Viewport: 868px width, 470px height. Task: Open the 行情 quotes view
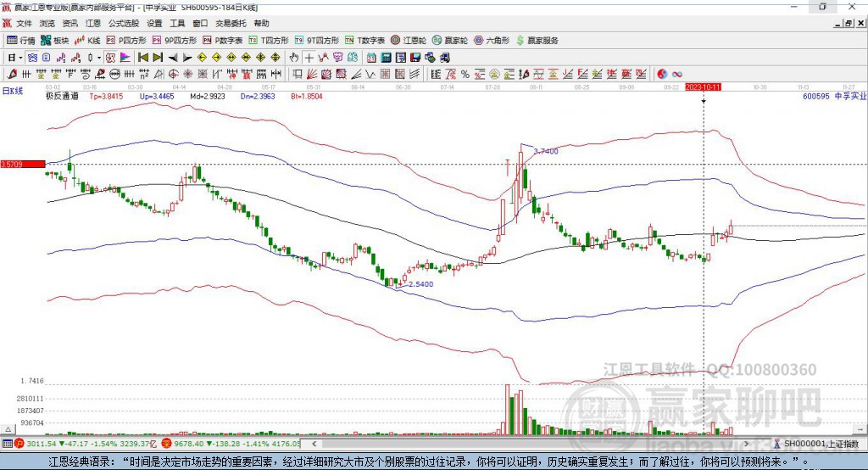pos(21,41)
